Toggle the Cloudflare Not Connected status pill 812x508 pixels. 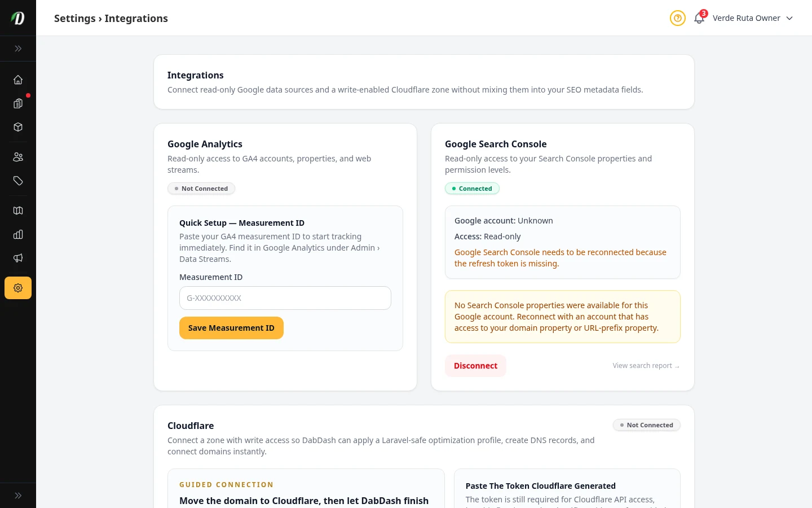click(x=647, y=425)
